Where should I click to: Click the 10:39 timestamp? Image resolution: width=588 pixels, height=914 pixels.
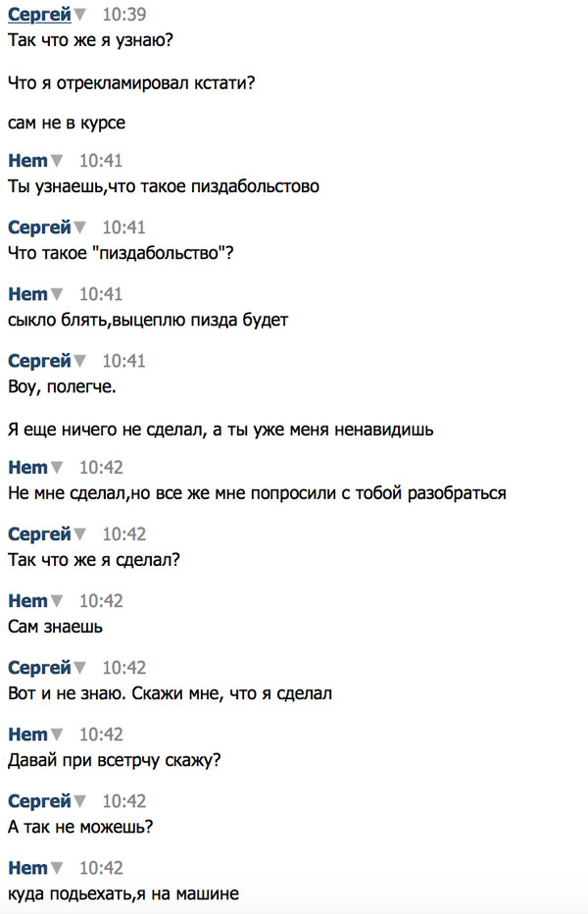click(123, 16)
